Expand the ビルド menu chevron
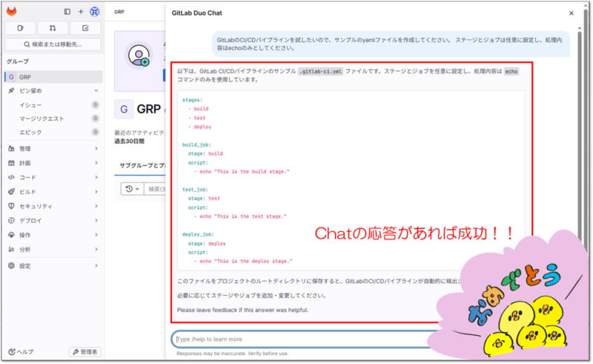The width and height of the screenshot is (593, 364). coord(96,191)
